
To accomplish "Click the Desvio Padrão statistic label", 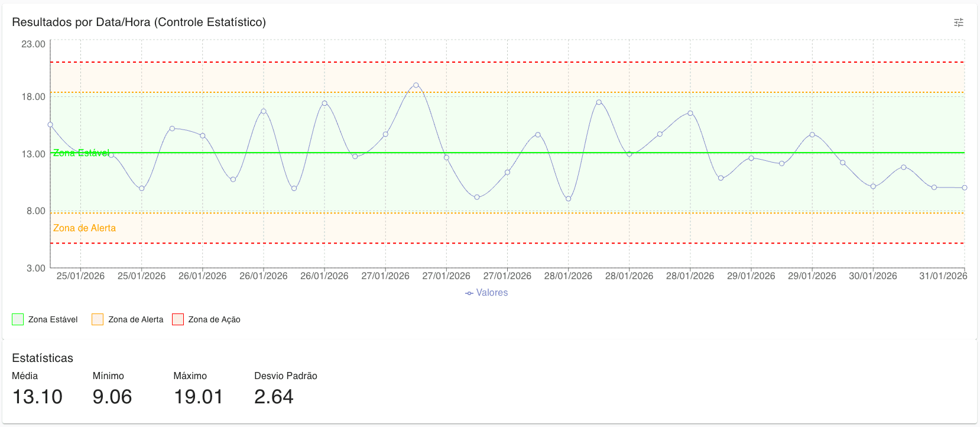I will click(x=285, y=376).
